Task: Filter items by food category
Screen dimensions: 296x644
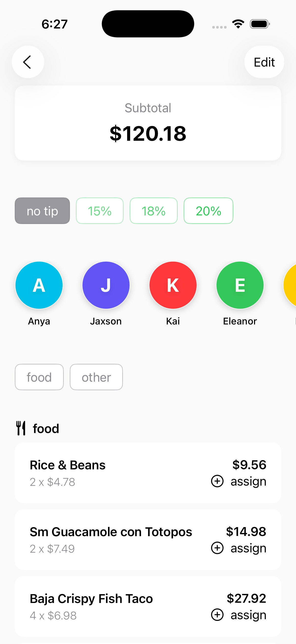Action: (x=39, y=377)
